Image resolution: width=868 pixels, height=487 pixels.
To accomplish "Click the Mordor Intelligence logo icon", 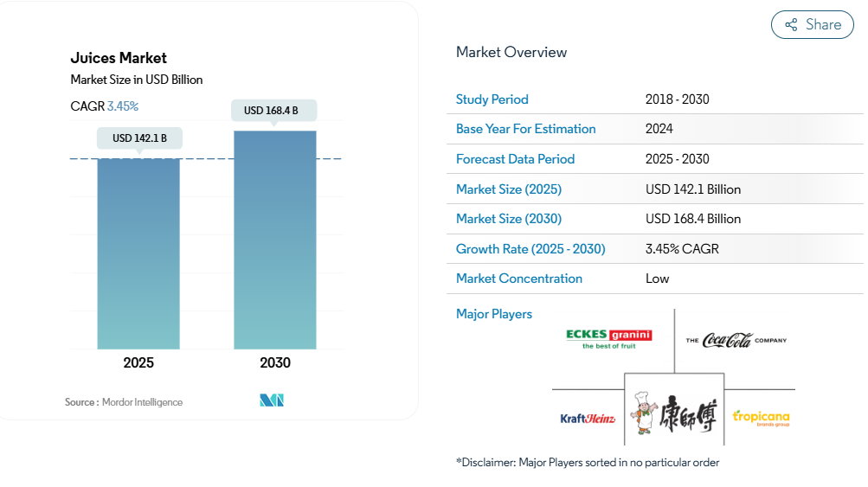I will tap(272, 400).
